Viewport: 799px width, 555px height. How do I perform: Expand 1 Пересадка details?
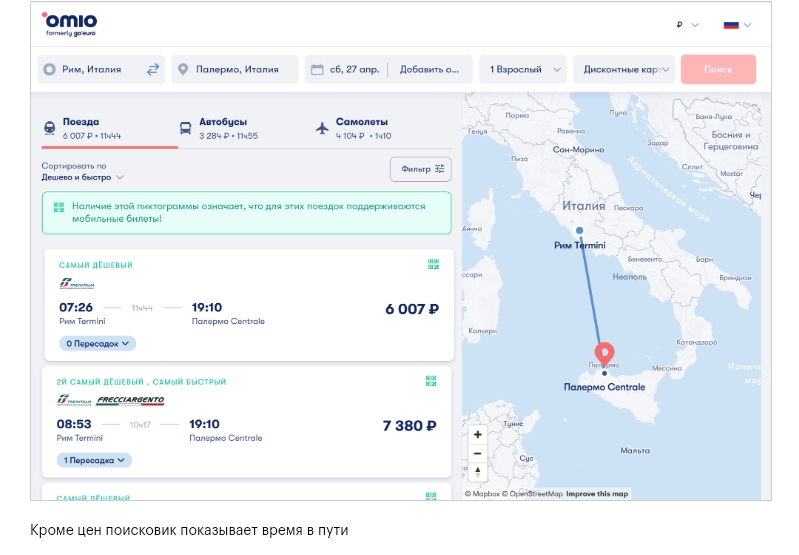(95, 460)
